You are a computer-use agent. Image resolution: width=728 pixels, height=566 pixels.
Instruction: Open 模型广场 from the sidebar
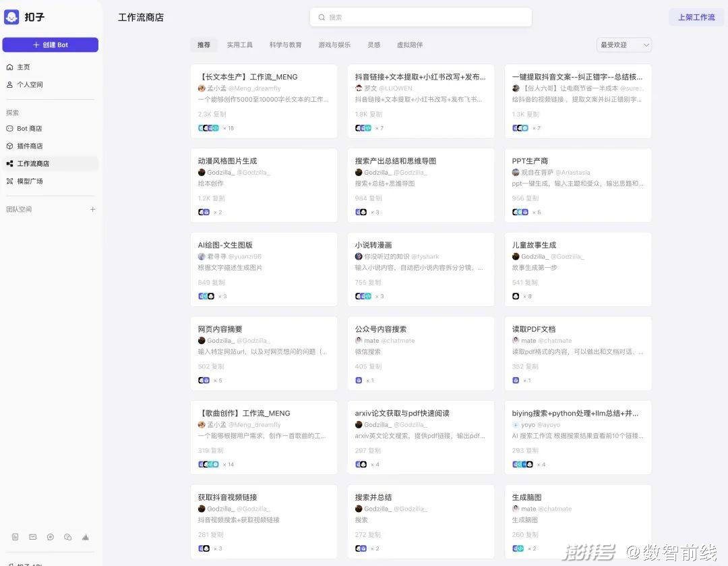(x=30, y=181)
